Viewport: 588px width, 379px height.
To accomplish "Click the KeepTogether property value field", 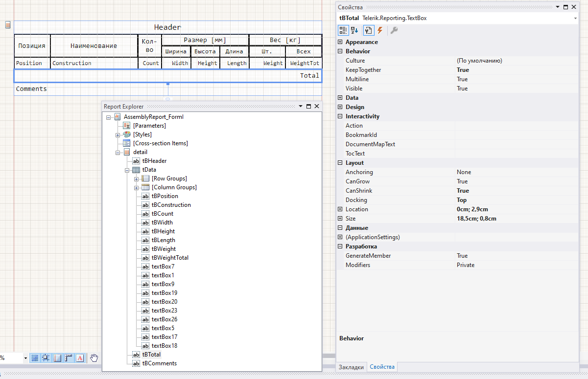I will point(517,70).
